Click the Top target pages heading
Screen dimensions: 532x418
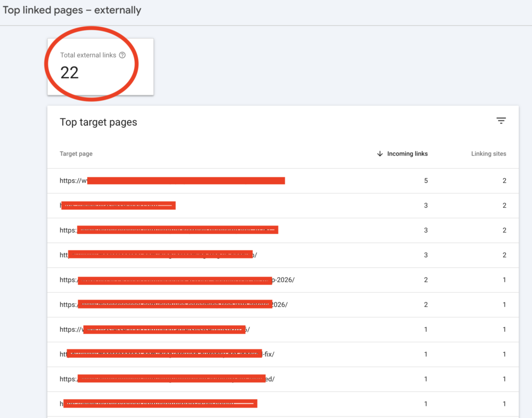pyautogui.click(x=98, y=122)
